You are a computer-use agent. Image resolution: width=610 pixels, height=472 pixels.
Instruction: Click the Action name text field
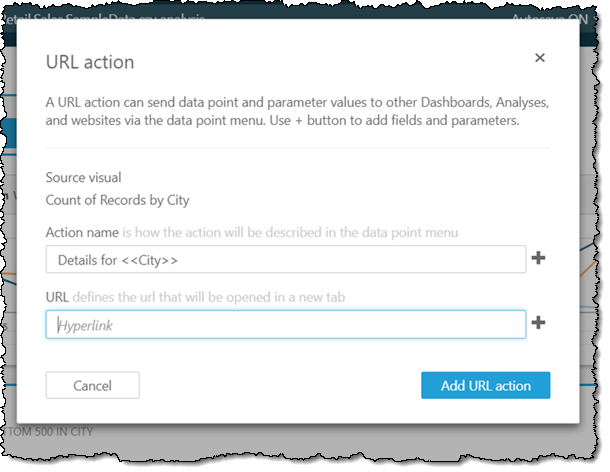pyautogui.click(x=285, y=259)
